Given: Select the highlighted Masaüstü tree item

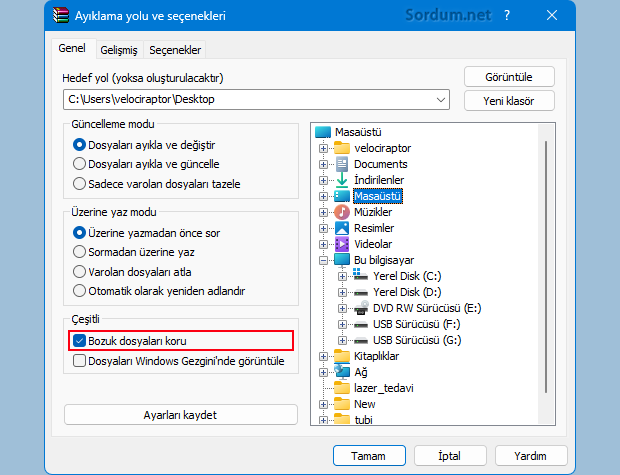Looking at the screenshot, I should [378, 196].
